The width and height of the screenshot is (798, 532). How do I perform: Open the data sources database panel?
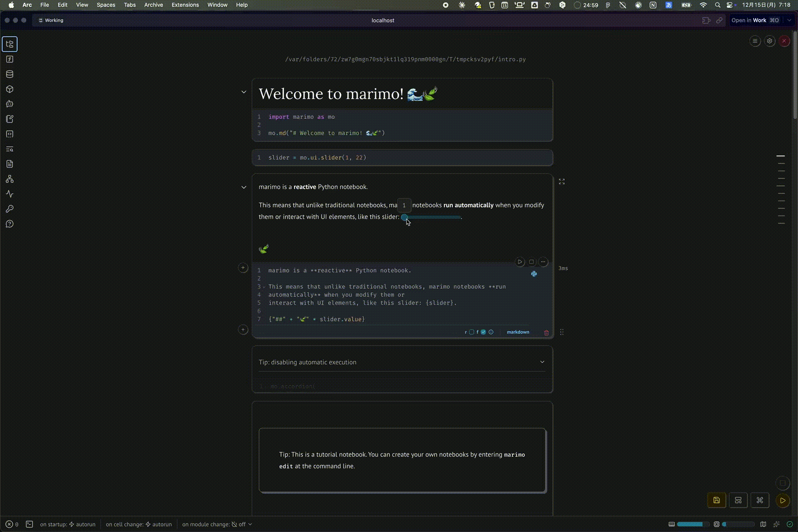coord(10,74)
